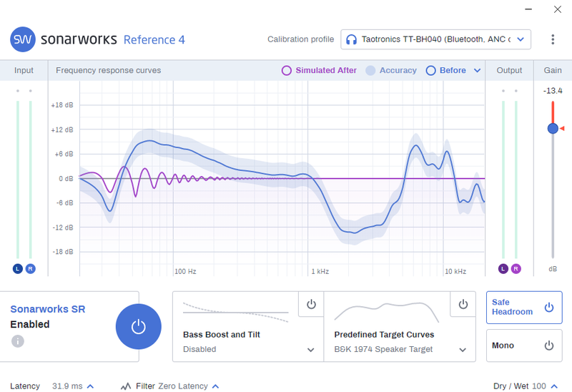572x392 pixels.
Task: Click the filter waveform icon
Action: [x=126, y=386]
